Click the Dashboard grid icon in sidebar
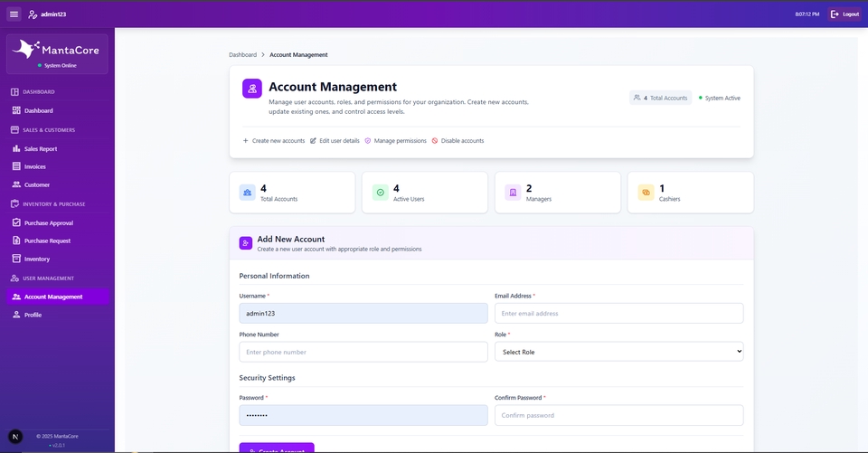The image size is (868, 453). click(x=16, y=110)
